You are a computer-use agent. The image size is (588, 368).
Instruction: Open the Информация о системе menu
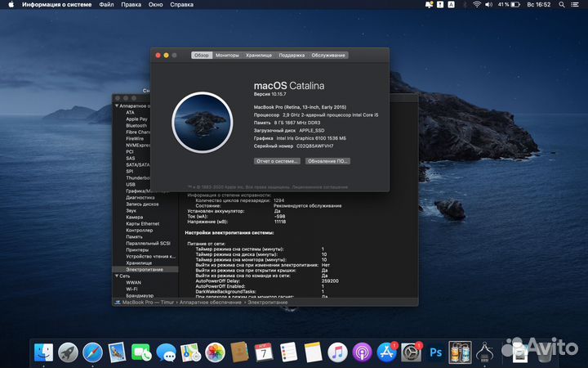coord(56,5)
